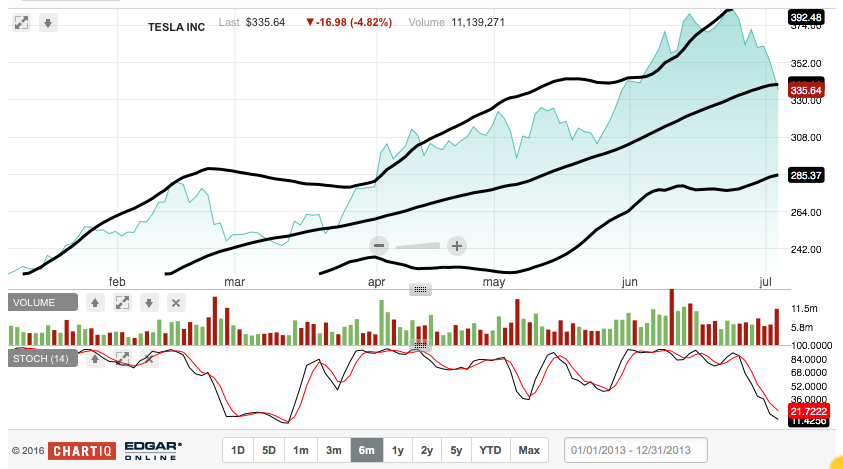Click the -16.98 (-4.82%) change value
The width and height of the screenshot is (843, 469).
pyautogui.click(x=349, y=22)
